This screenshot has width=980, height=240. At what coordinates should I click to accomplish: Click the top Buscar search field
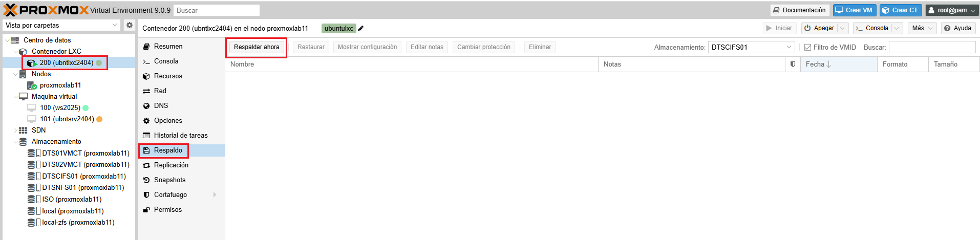217,10
